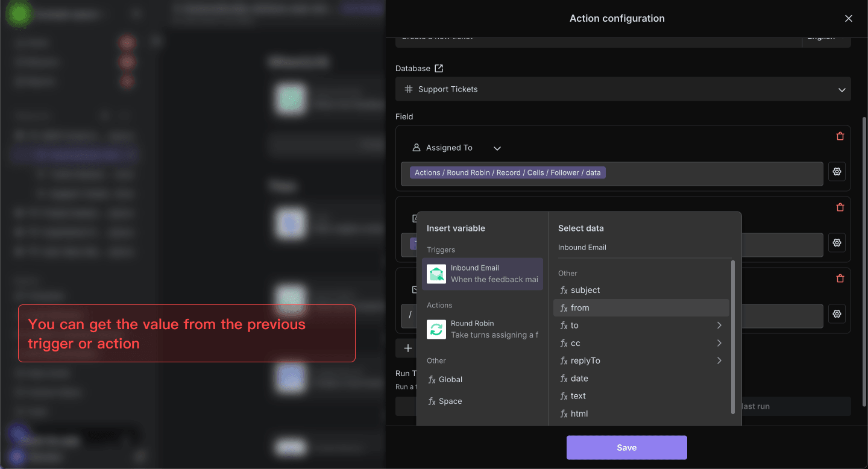Insert the subject variable
This screenshot has width=868, height=469.
(x=641, y=291)
